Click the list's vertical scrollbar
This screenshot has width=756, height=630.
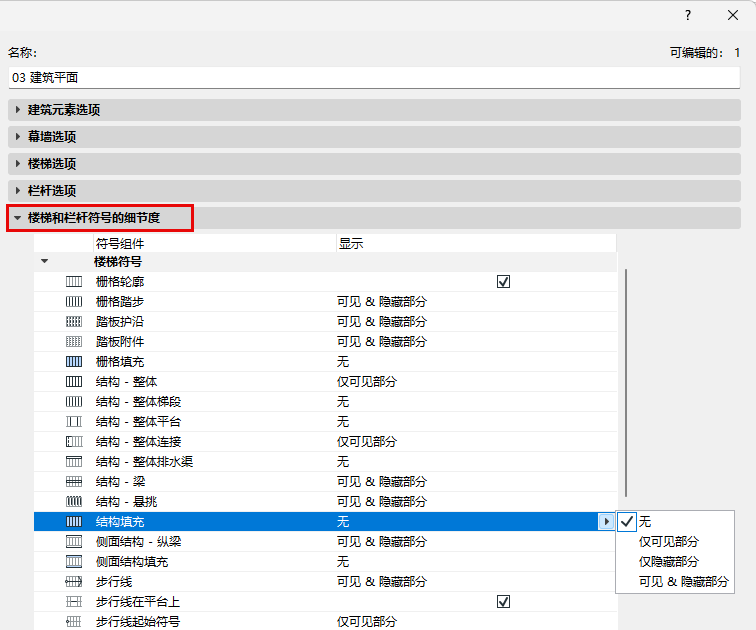tap(626, 383)
